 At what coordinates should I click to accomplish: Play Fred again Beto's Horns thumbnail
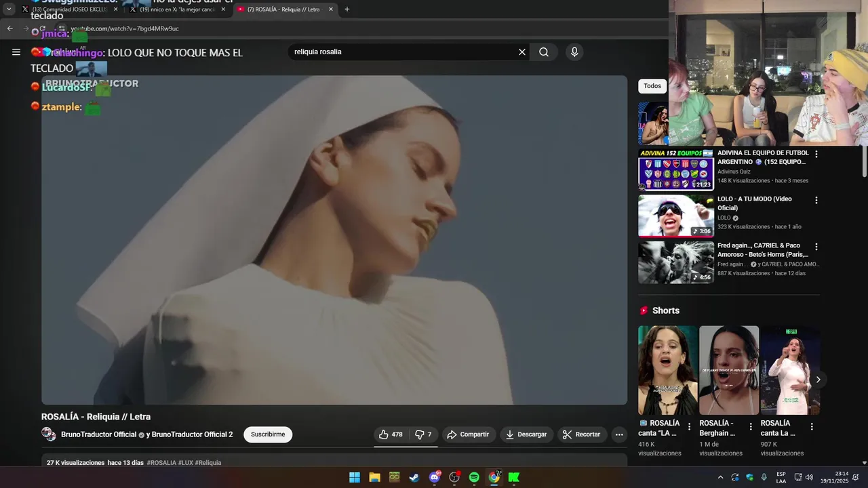point(676,262)
